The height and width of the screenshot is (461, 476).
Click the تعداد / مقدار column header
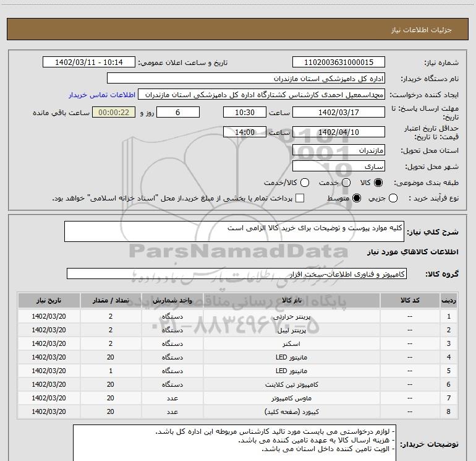[x=111, y=300]
